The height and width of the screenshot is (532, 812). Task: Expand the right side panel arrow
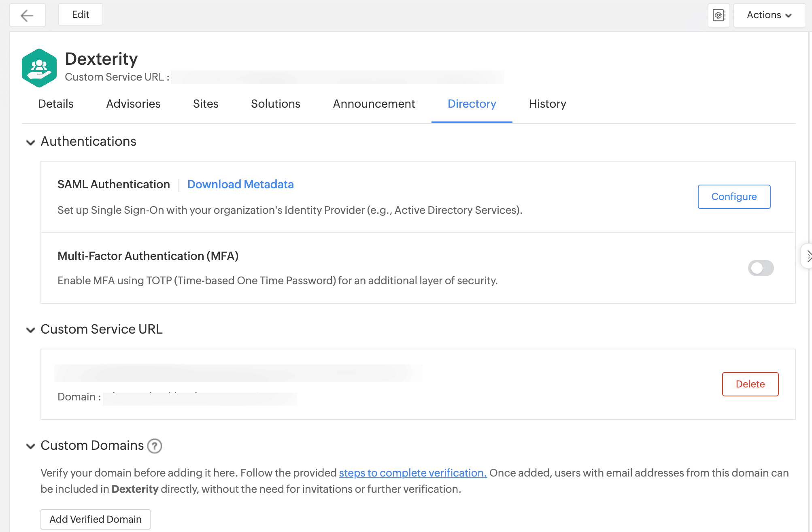point(808,256)
